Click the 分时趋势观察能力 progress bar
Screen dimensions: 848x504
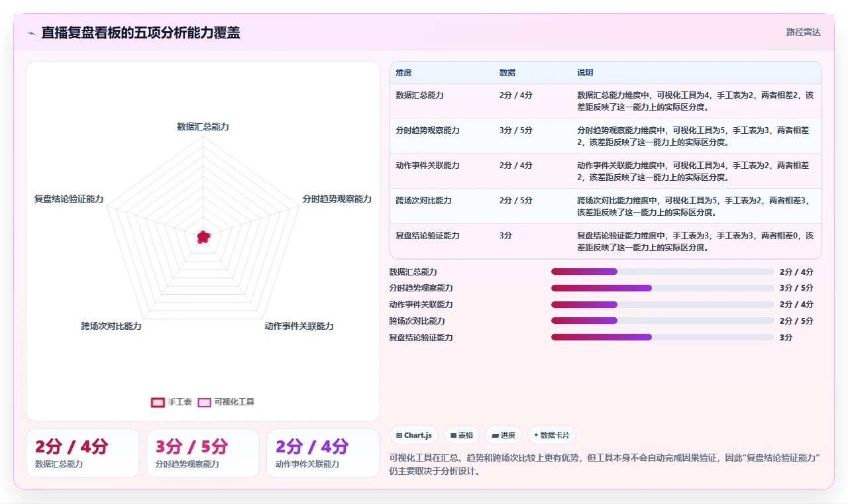pyautogui.click(x=662, y=288)
